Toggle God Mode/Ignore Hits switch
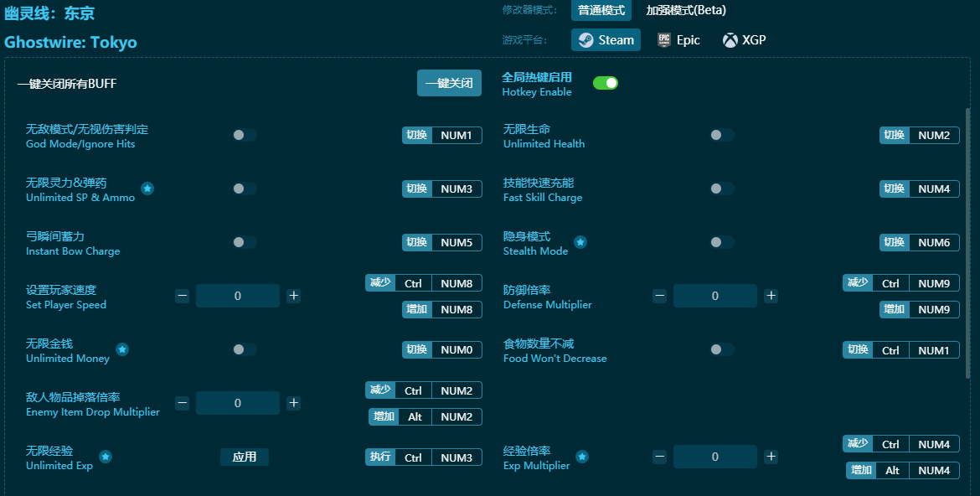Image resolution: width=980 pixels, height=496 pixels. pyautogui.click(x=245, y=135)
